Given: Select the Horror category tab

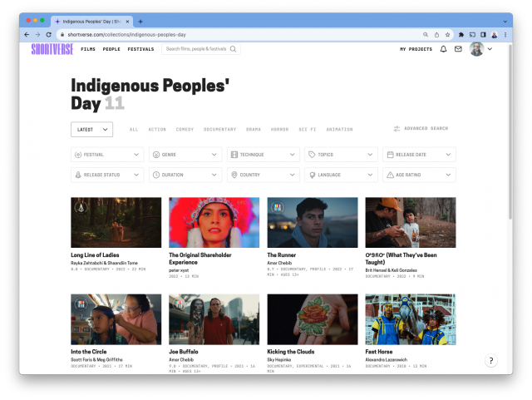Looking at the screenshot, I should click(x=279, y=130).
